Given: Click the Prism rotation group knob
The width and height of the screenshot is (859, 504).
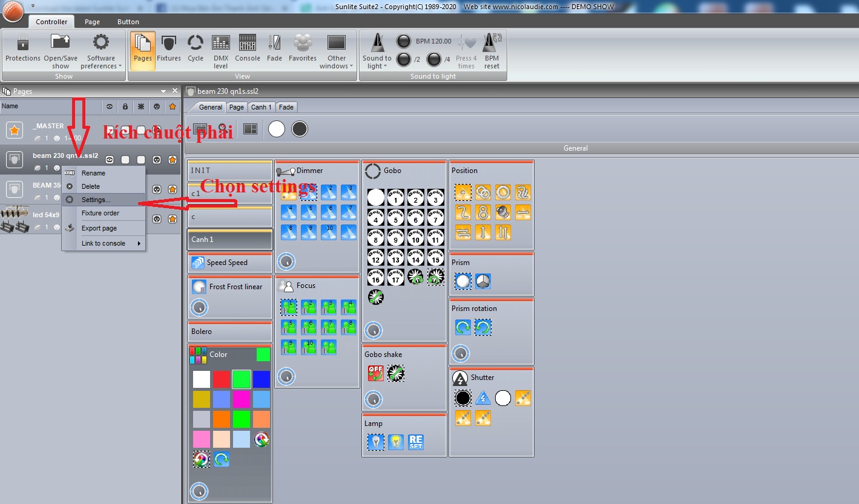Looking at the screenshot, I should (x=461, y=353).
